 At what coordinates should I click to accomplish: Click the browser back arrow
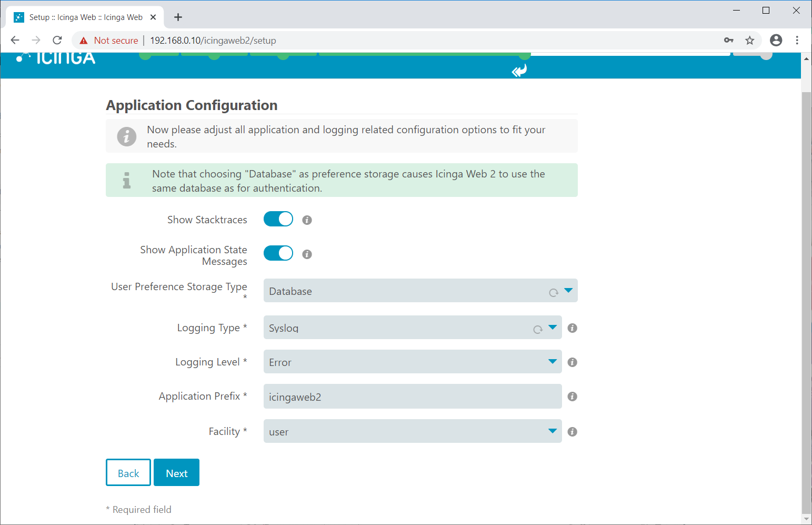[x=15, y=40]
